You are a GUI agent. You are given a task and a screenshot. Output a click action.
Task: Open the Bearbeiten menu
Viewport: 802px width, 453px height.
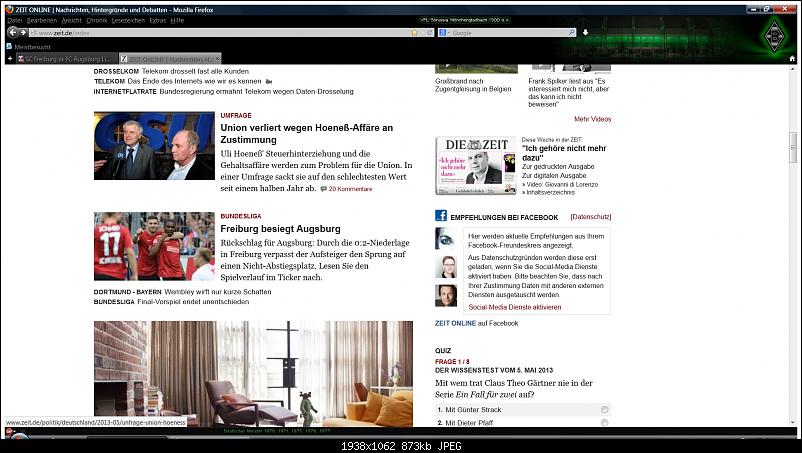click(42, 20)
